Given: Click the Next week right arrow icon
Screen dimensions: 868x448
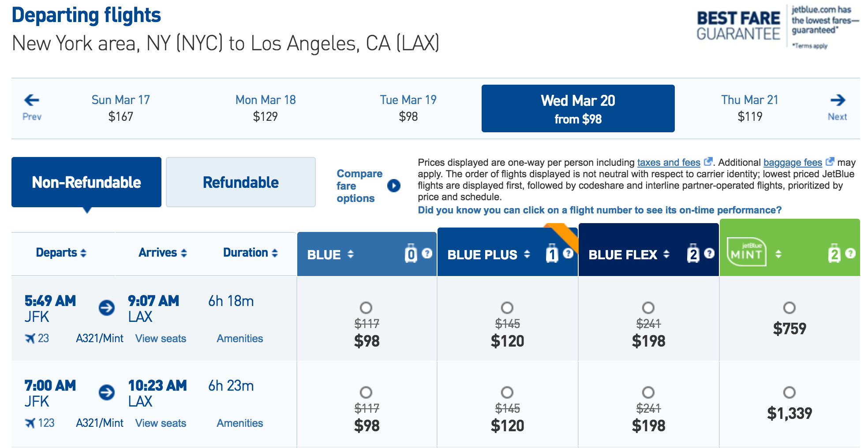Looking at the screenshot, I should 838,101.
